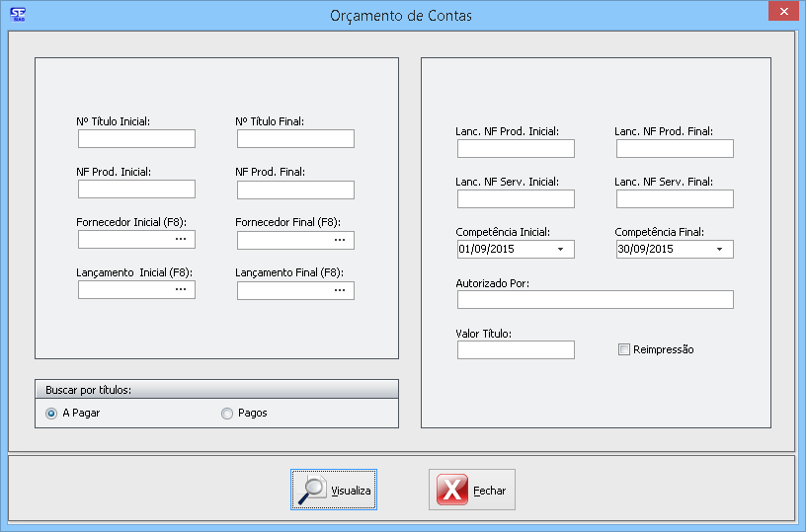Click the NF Prod. Inicial input
806x532 pixels.
tap(136, 190)
